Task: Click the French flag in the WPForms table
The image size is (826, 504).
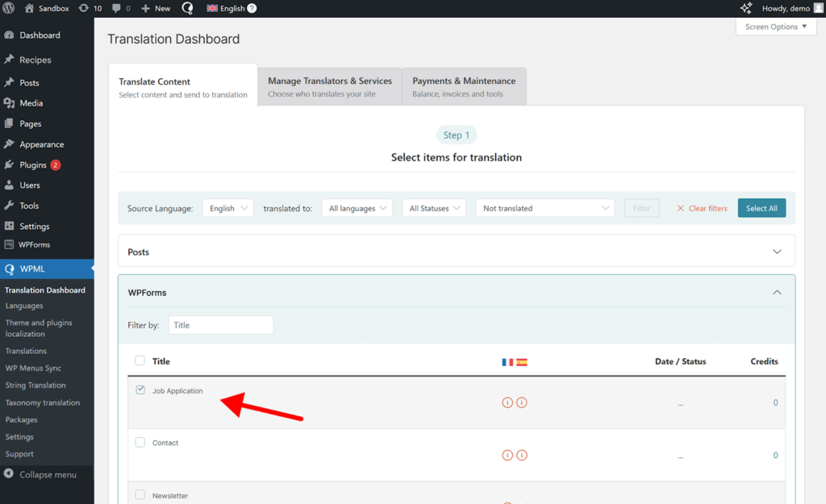Action: coord(507,361)
